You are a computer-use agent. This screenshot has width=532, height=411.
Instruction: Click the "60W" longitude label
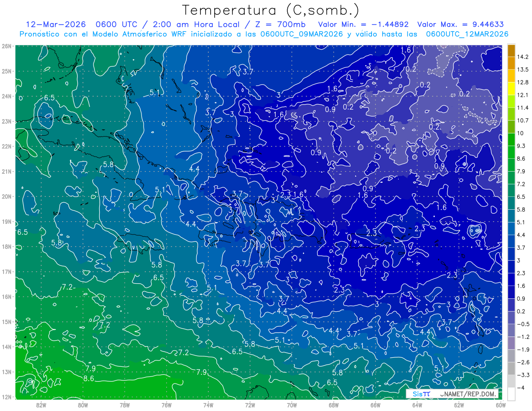pos(501,405)
